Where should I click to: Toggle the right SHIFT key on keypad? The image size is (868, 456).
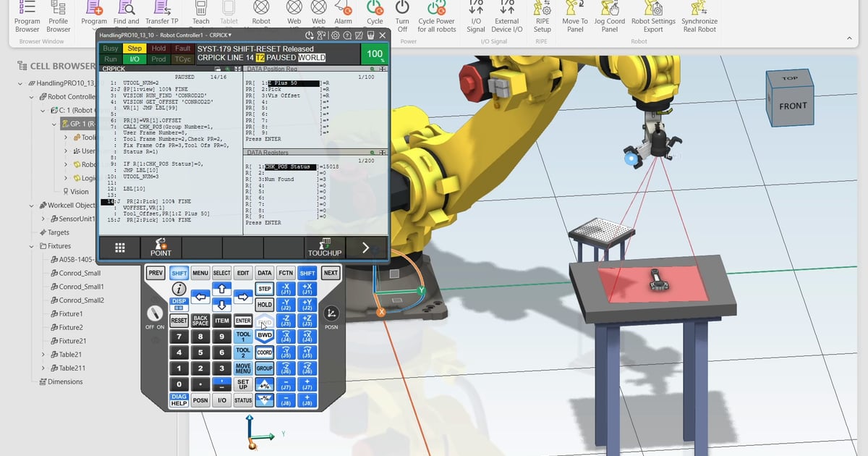pyautogui.click(x=307, y=273)
